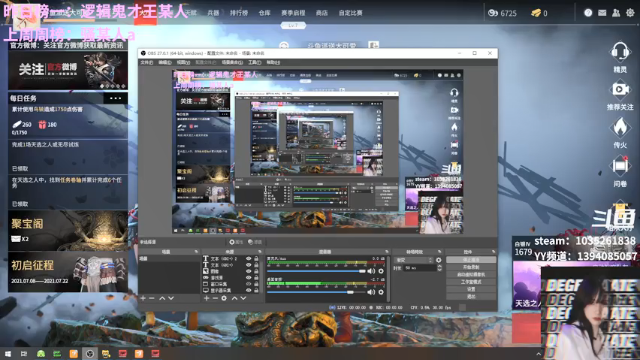The height and width of the screenshot is (360, 640).
Task: Pop out the 转场特效 dock panel
Action: click(440, 252)
